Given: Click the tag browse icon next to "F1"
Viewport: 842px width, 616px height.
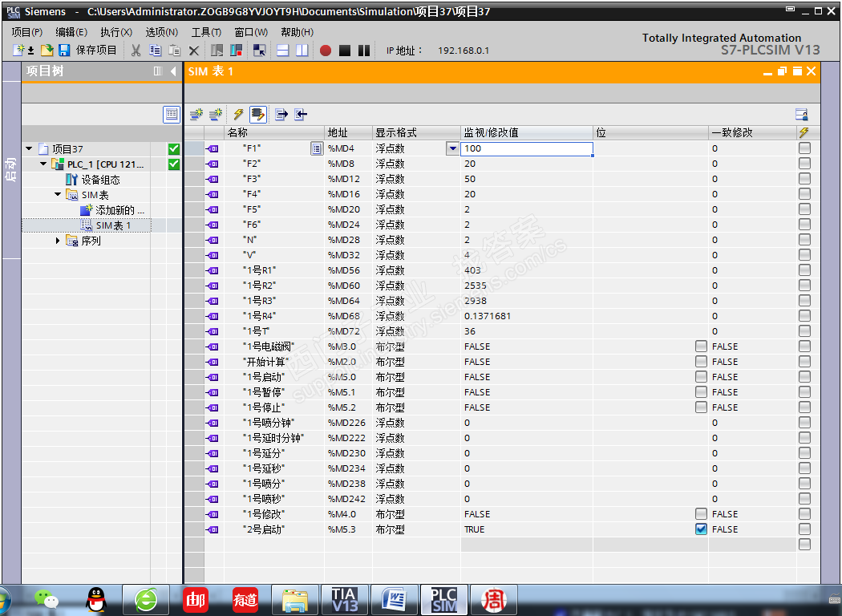Looking at the screenshot, I should tap(317, 148).
